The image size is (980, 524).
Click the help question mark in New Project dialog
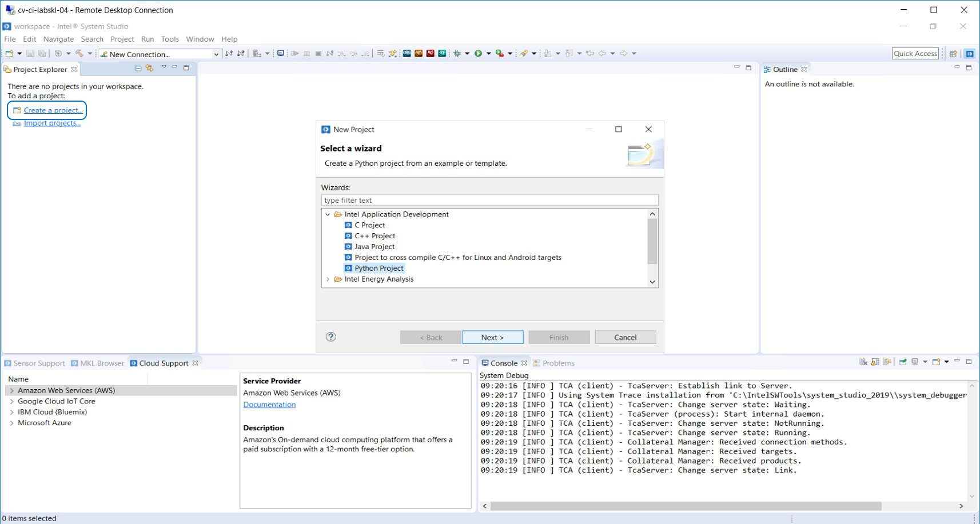tap(331, 337)
